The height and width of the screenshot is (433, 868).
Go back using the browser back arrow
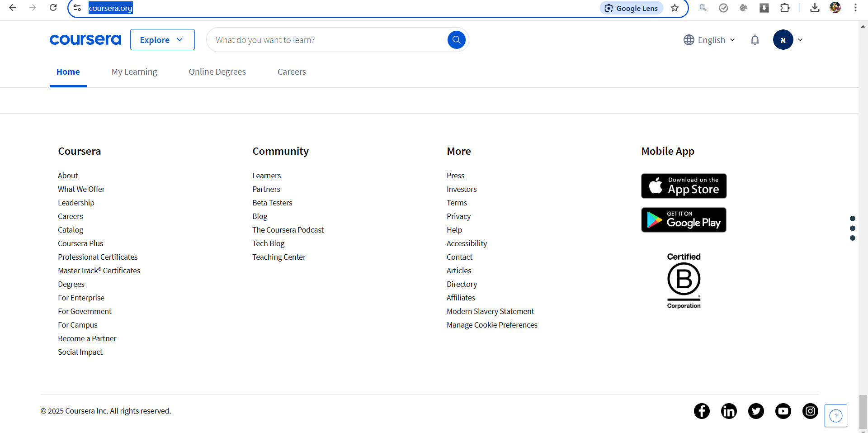coord(13,8)
